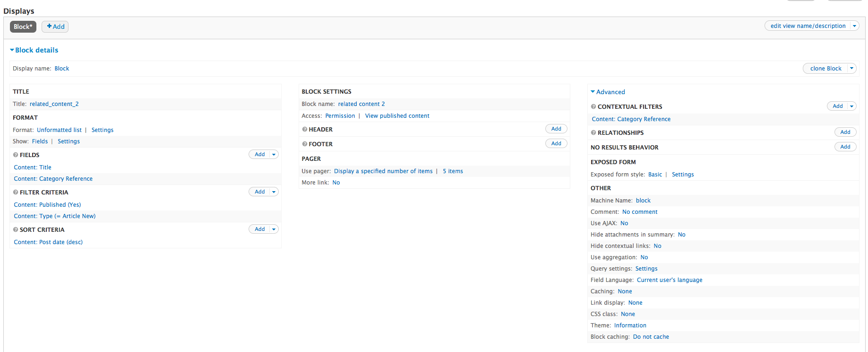
Task: Open the dropdown arrow beside clone Block
Action: pos(851,68)
